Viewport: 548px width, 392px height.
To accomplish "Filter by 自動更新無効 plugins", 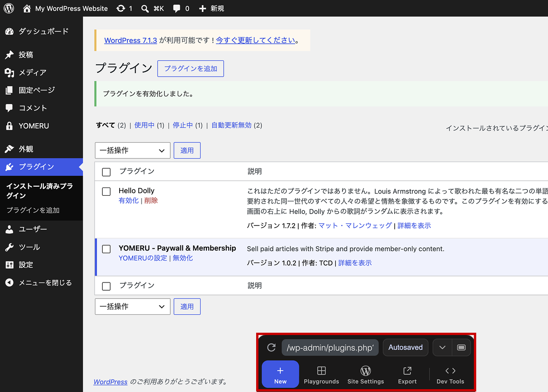I will [231, 125].
